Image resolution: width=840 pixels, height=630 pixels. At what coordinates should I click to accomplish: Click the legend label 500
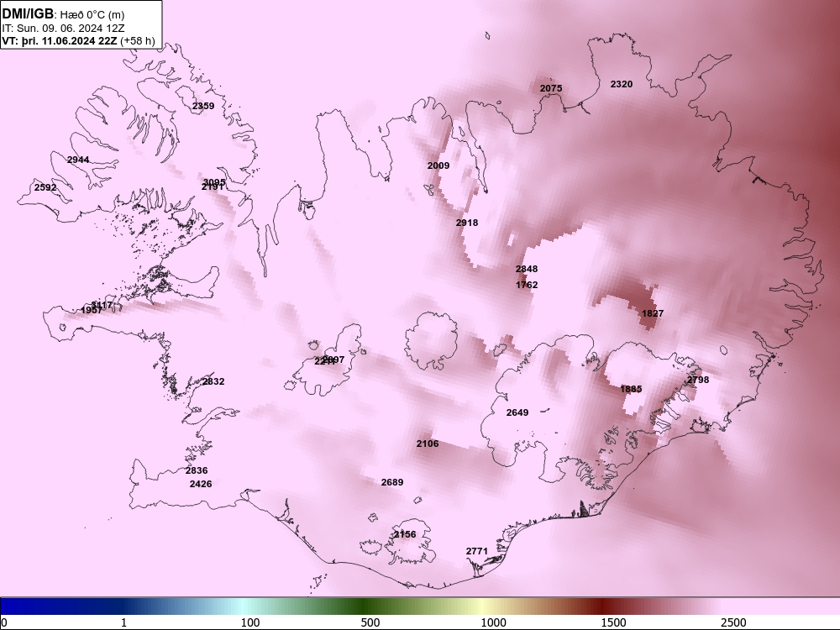[x=370, y=622]
